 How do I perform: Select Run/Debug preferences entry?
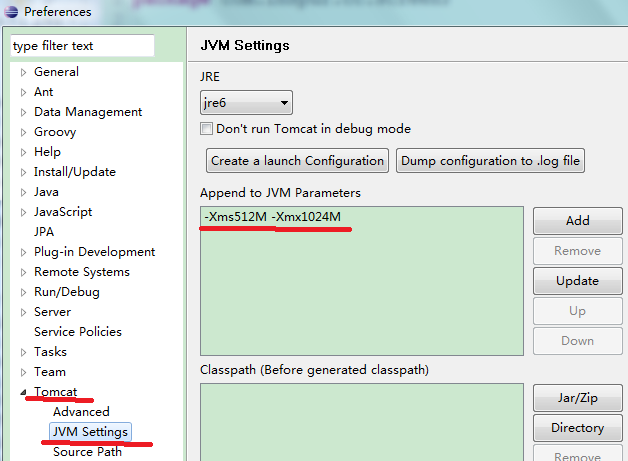66,292
